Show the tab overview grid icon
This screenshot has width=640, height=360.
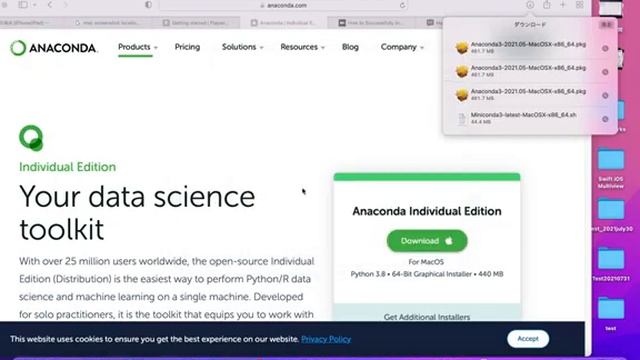coord(579,5)
